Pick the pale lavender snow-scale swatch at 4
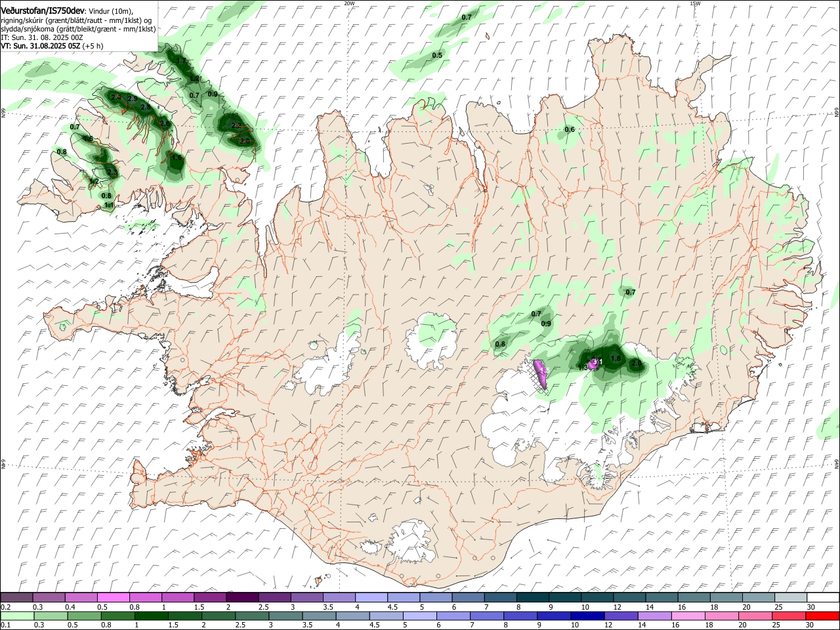 371,597
